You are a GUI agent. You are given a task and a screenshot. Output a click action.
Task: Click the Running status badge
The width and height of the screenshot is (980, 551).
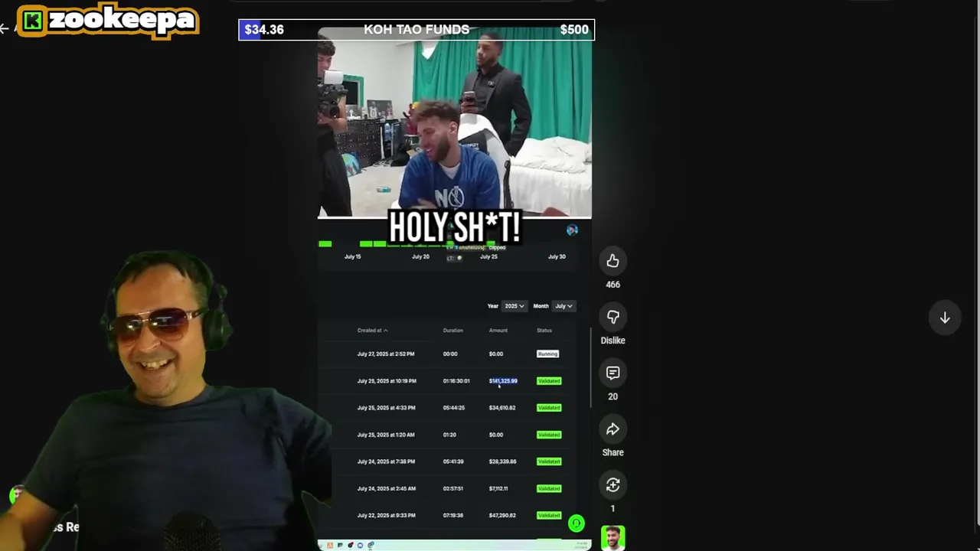(547, 354)
